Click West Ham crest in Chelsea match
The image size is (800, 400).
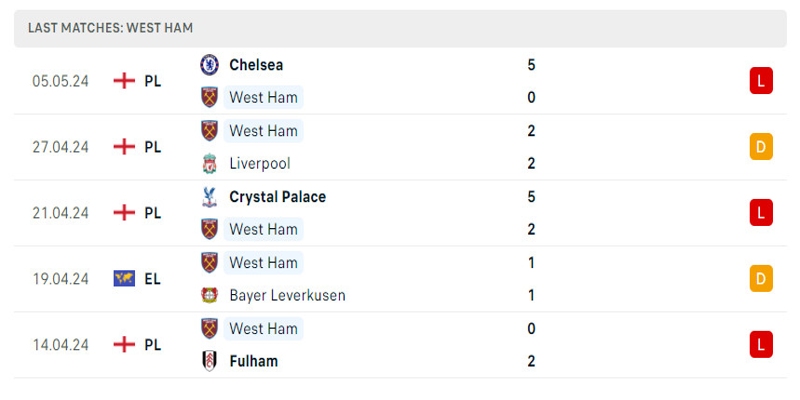coord(209,97)
